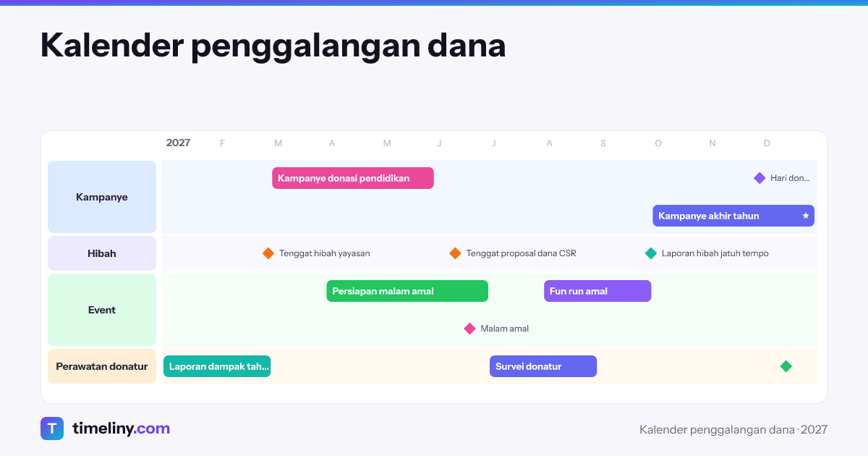Click the D month header
The width and height of the screenshot is (868, 456).
[x=767, y=143]
